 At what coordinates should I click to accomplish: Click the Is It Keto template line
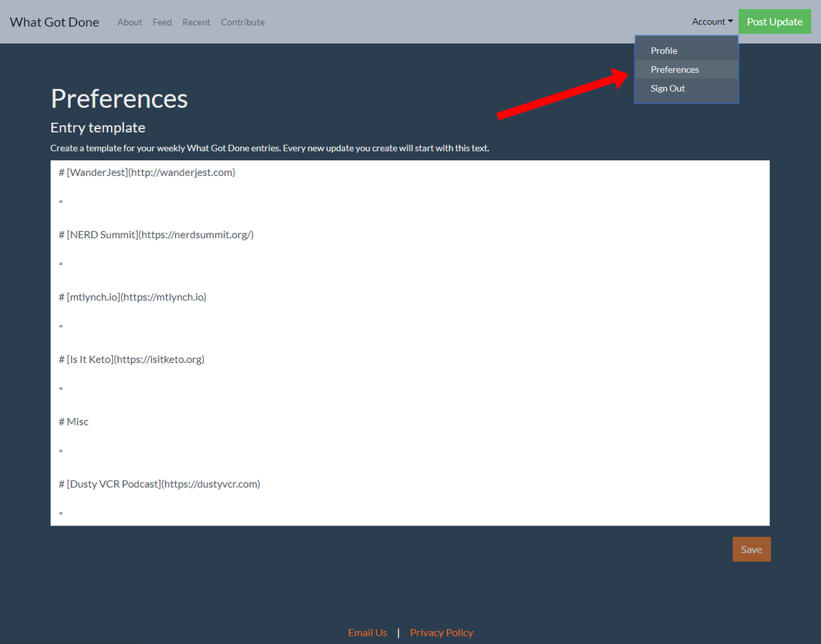(131, 359)
